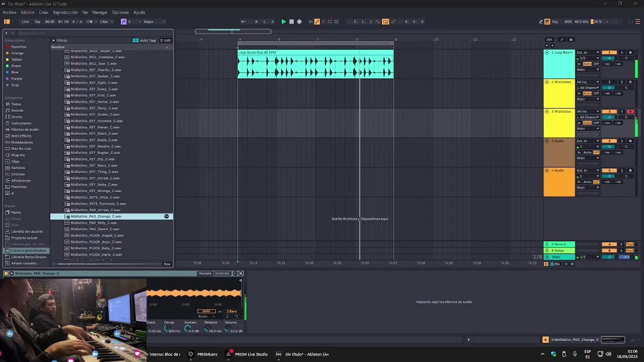The image size is (644, 362).
Task: Open the Reproducción menu
Action: tap(65, 13)
